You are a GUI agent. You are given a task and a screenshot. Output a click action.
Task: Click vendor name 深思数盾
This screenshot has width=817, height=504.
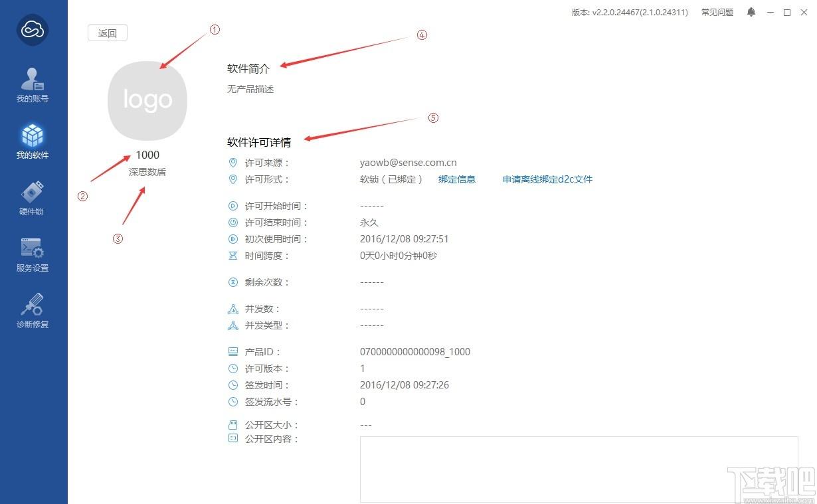(x=147, y=172)
